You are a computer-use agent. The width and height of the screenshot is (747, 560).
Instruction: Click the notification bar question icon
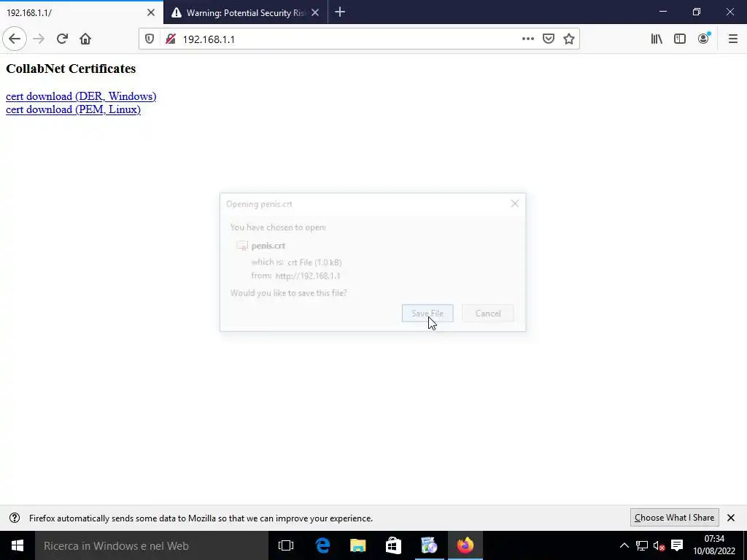(15, 518)
